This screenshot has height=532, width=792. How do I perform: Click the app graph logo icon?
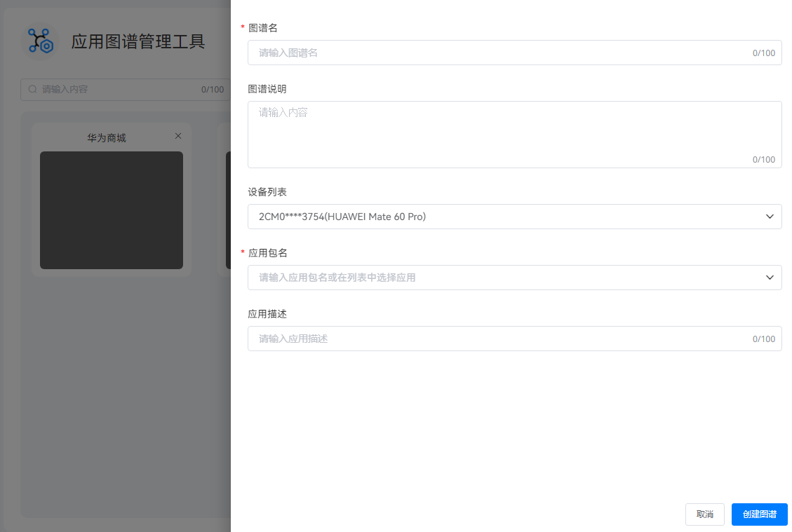41,41
